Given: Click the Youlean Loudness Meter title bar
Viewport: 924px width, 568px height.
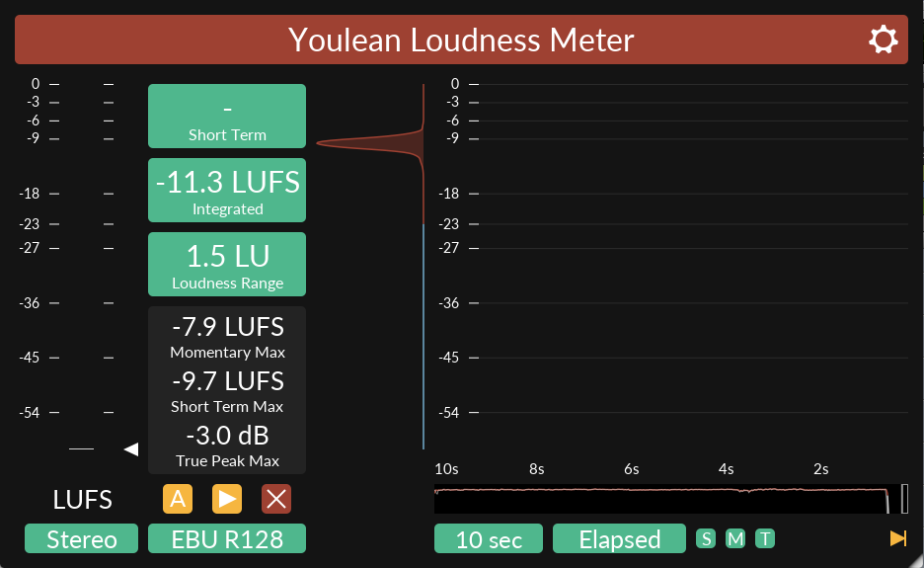Looking at the screenshot, I should point(461,41).
